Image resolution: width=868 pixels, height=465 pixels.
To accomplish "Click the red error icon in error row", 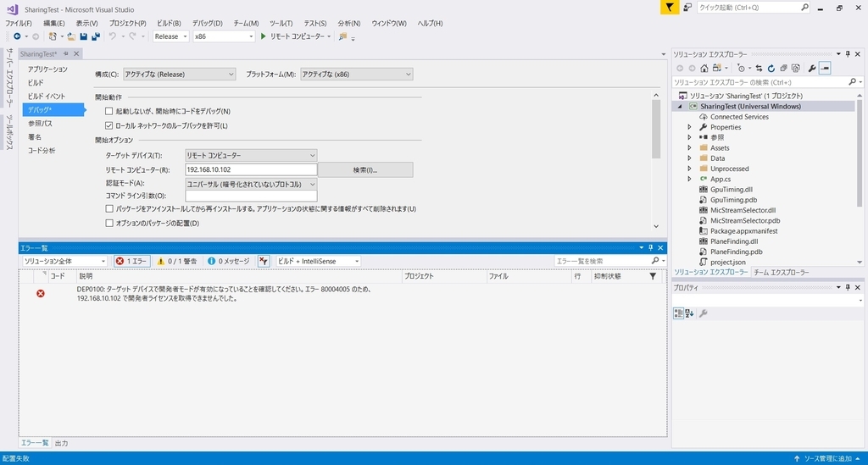I will [41, 294].
